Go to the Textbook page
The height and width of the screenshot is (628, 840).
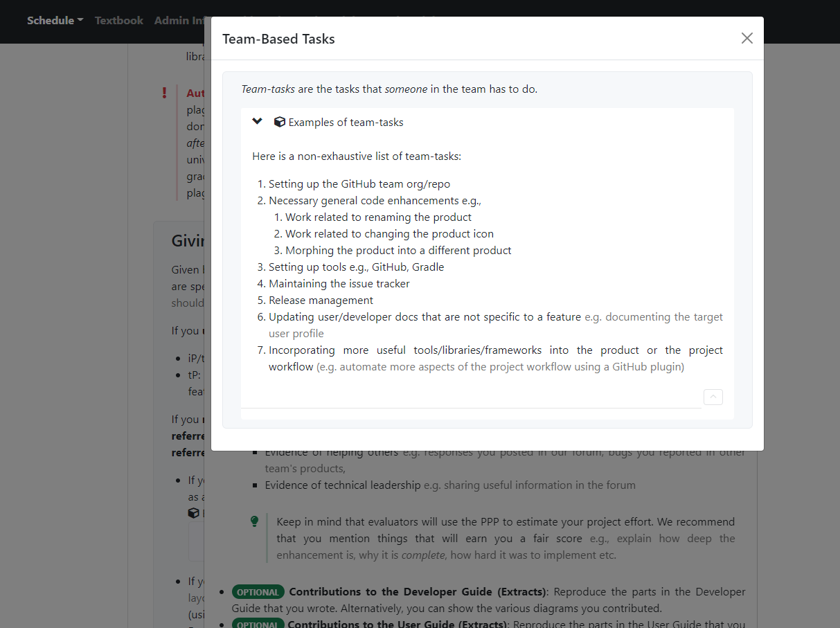click(x=118, y=20)
